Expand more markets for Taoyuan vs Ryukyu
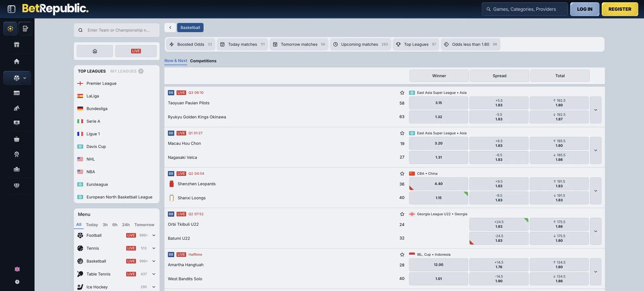The height and width of the screenshot is (291, 644). [596, 110]
